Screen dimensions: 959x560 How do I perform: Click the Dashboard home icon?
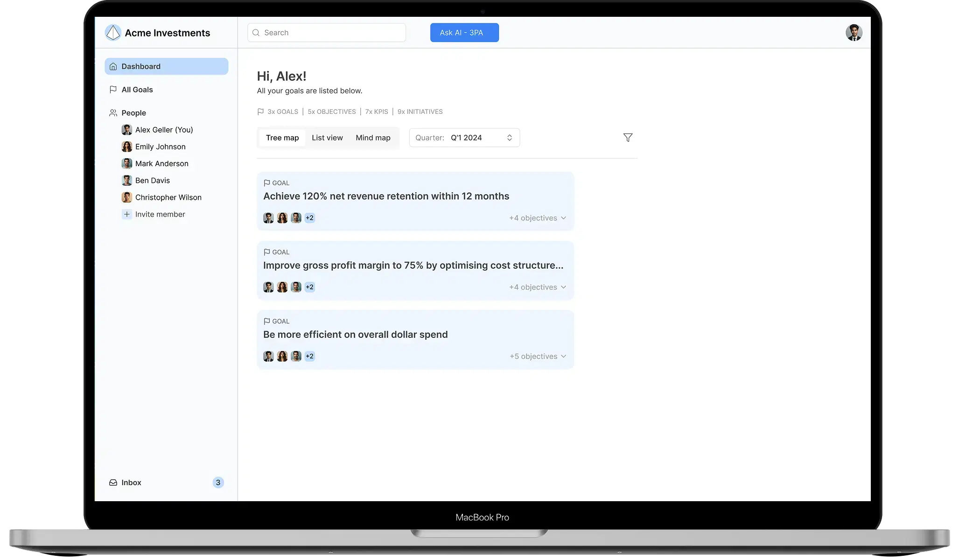pyautogui.click(x=113, y=67)
